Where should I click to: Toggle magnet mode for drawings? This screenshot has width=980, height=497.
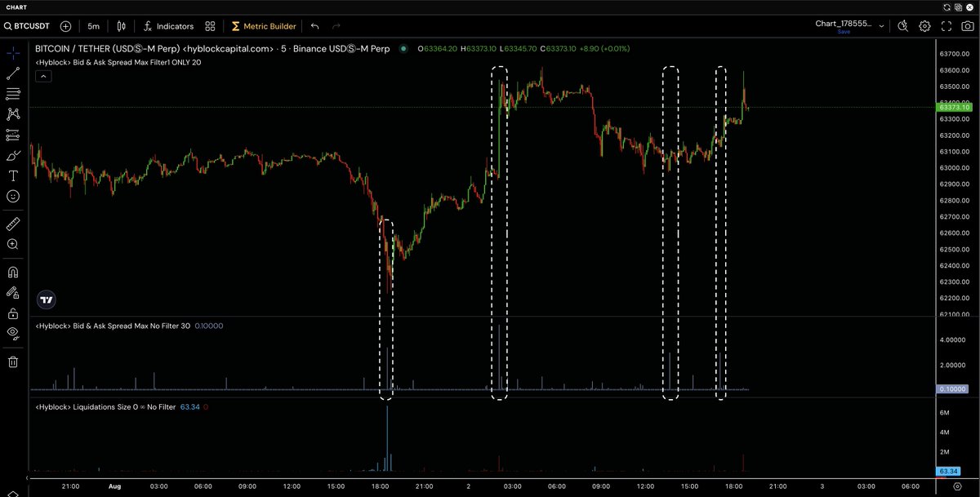pyautogui.click(x=13, y=272)
